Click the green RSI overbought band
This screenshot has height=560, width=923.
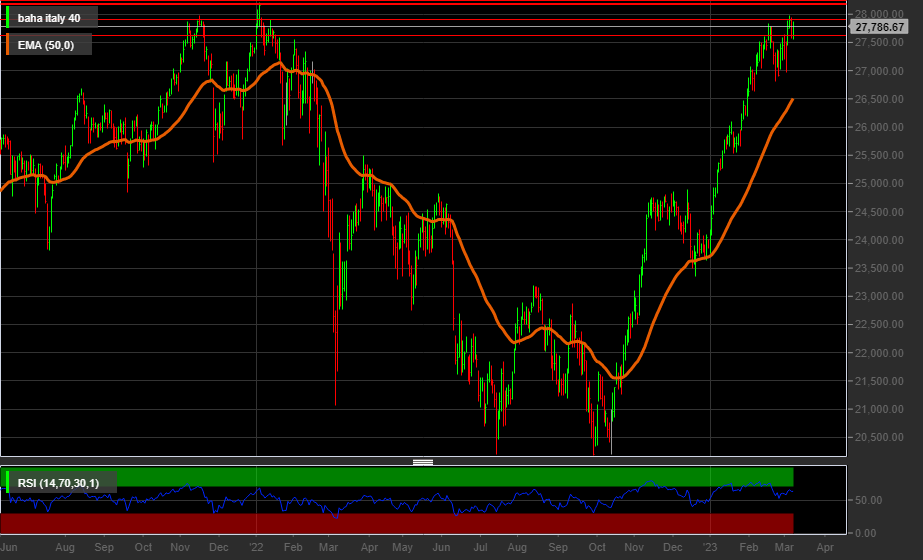pos(397,477)
